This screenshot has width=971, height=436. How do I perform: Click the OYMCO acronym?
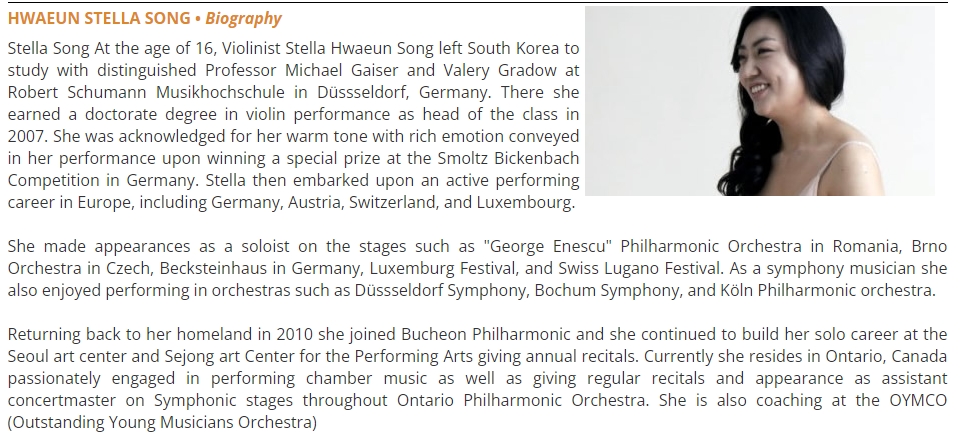point(918,401)
